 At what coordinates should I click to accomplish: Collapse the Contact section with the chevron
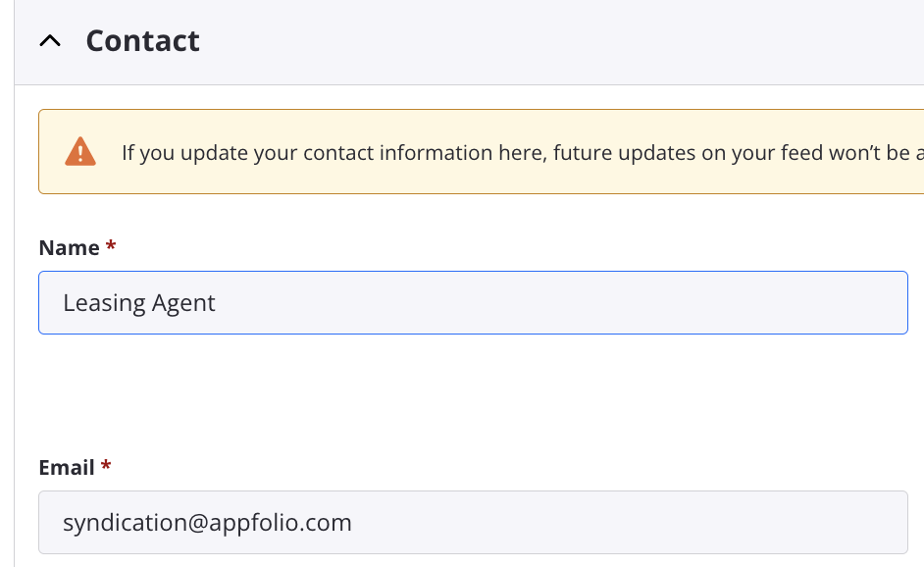click(50, 40)
